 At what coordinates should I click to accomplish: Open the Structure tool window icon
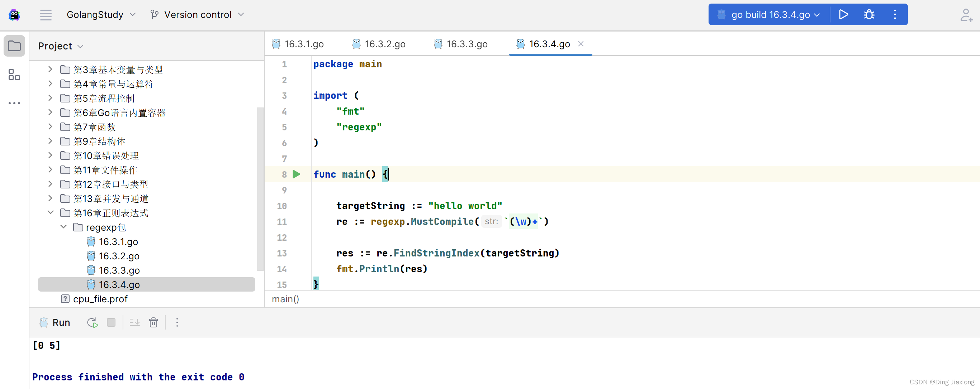click(14, 75)
